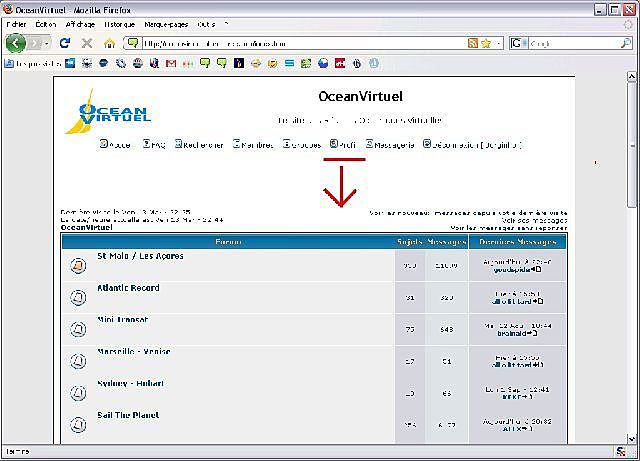Click Voir les messages sans réponse link
640x461 pixels.
(x=509, y=228)
